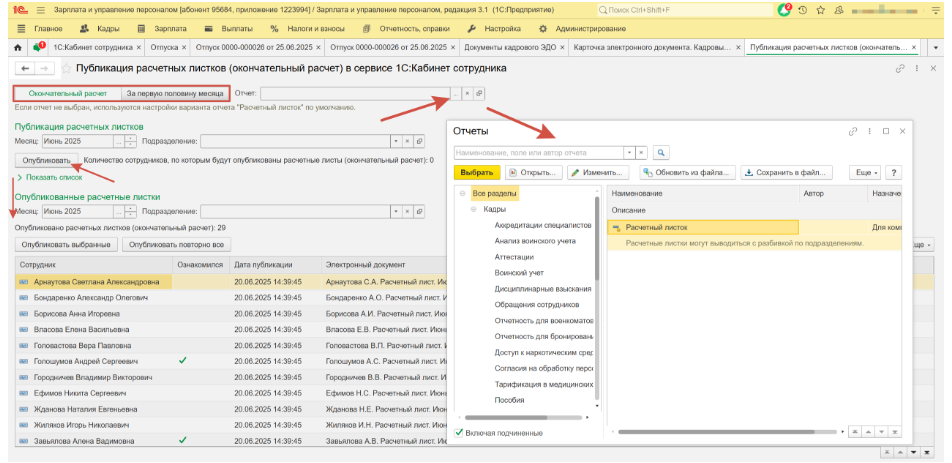Collapse Все разделы tree node

pos(463,194)
